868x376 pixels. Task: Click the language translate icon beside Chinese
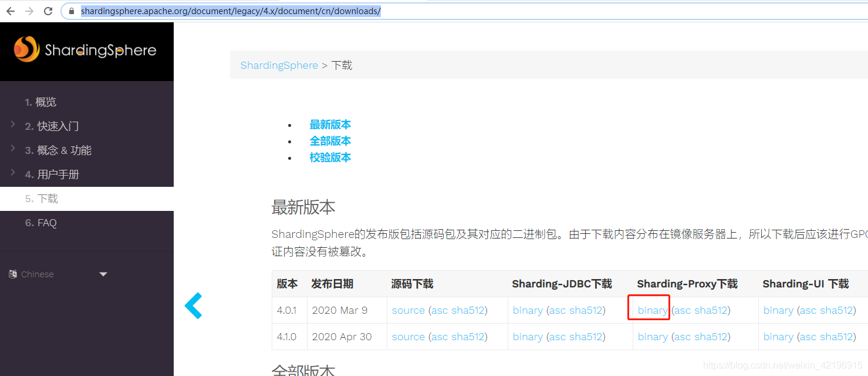13,274
